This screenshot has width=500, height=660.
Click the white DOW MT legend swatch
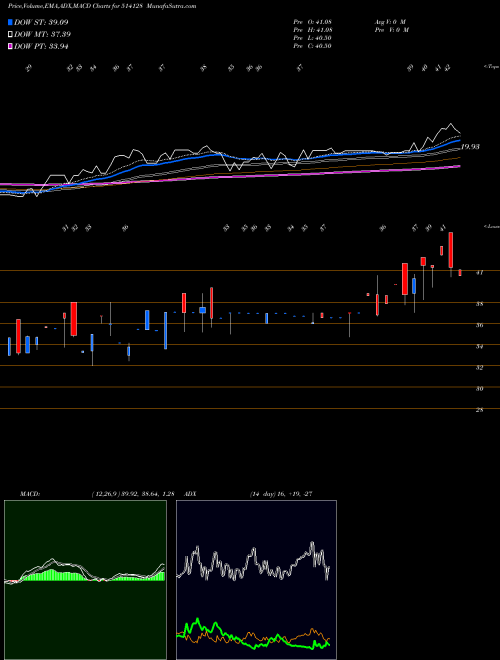coord(11,34)
